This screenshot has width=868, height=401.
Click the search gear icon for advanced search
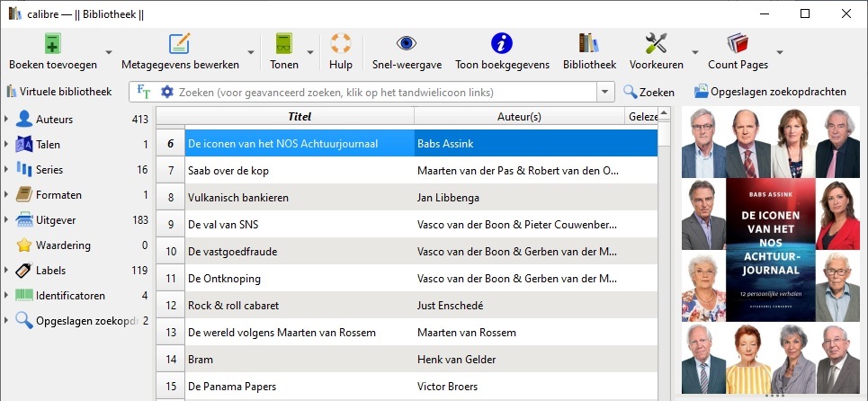[x=166, y=92]
